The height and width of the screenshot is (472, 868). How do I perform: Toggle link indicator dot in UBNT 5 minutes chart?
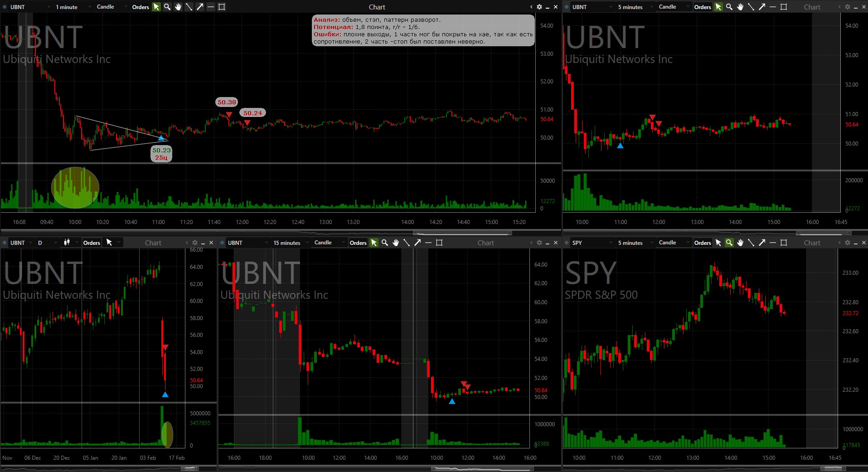[x=567, y=7]
